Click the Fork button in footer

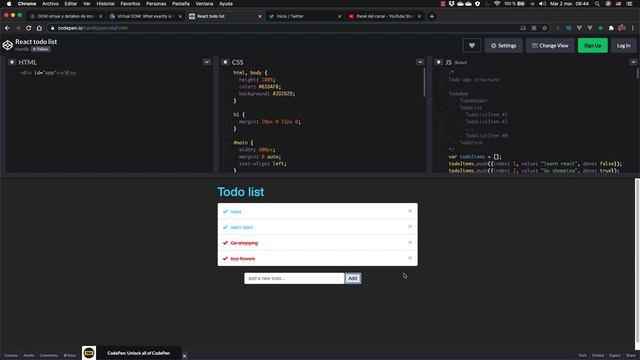pos(582,356)
